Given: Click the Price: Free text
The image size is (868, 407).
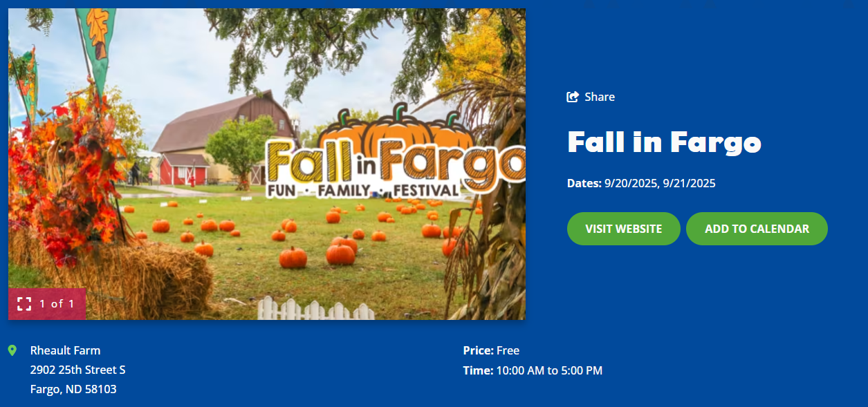Looking at the screenshot, I should pyautogui.click(x=491, y=350).
